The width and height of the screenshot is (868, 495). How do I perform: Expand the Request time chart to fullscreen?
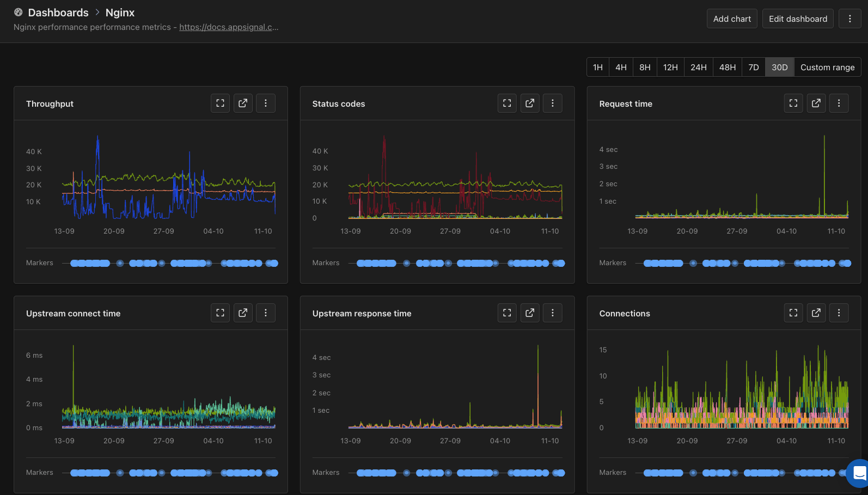pos(793,103)
